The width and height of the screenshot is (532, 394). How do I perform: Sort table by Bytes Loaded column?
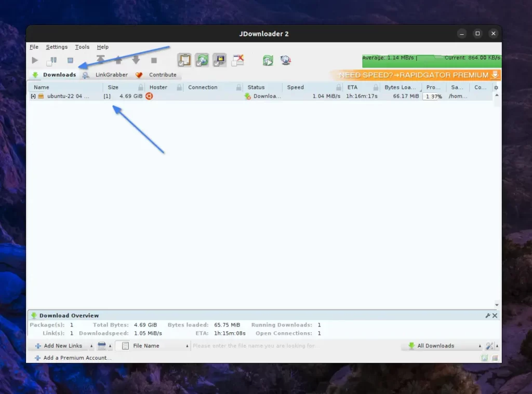coord(400,87)
